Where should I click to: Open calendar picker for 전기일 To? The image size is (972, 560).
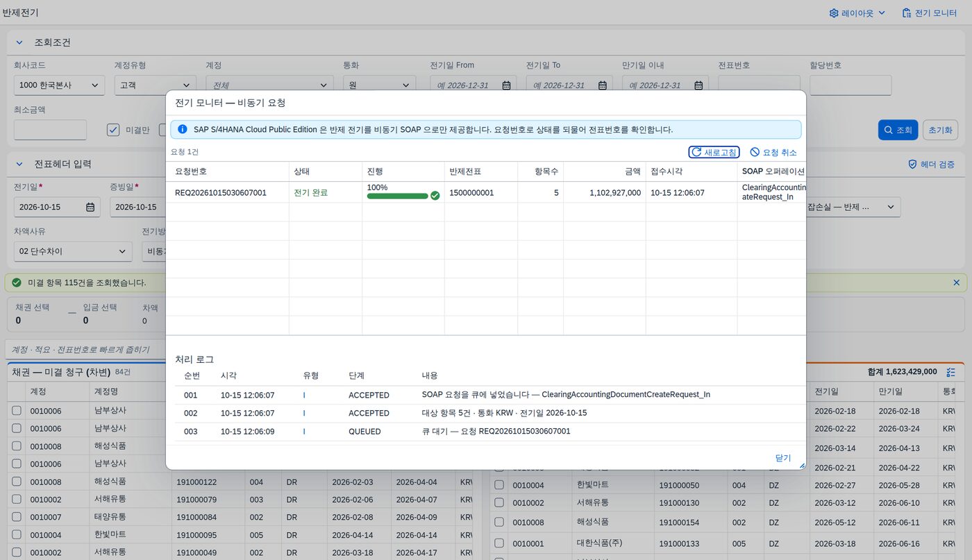point(602,85)
